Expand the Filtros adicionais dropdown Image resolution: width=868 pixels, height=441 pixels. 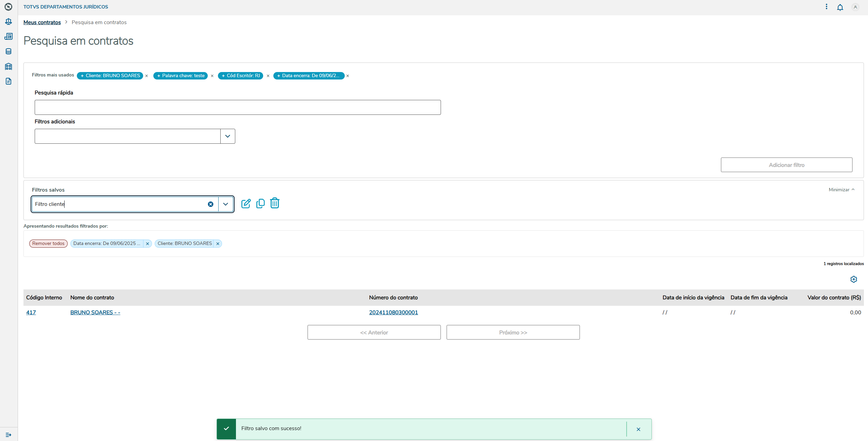click(227, 136)
